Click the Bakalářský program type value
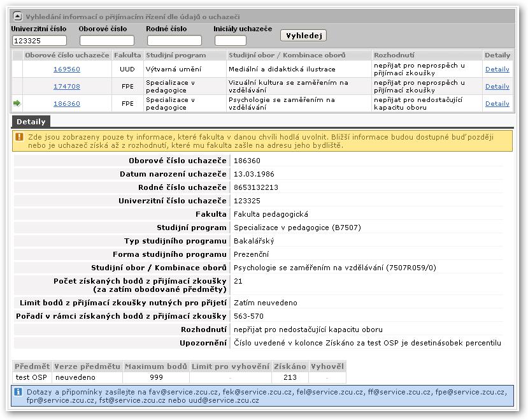Viewport: 528px width, 420px height. click(x=254, y=241)
